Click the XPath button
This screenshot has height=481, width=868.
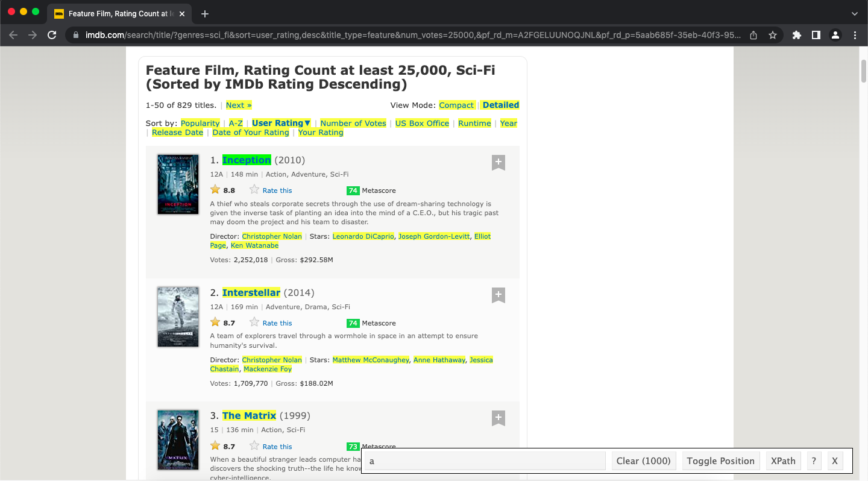783,461
